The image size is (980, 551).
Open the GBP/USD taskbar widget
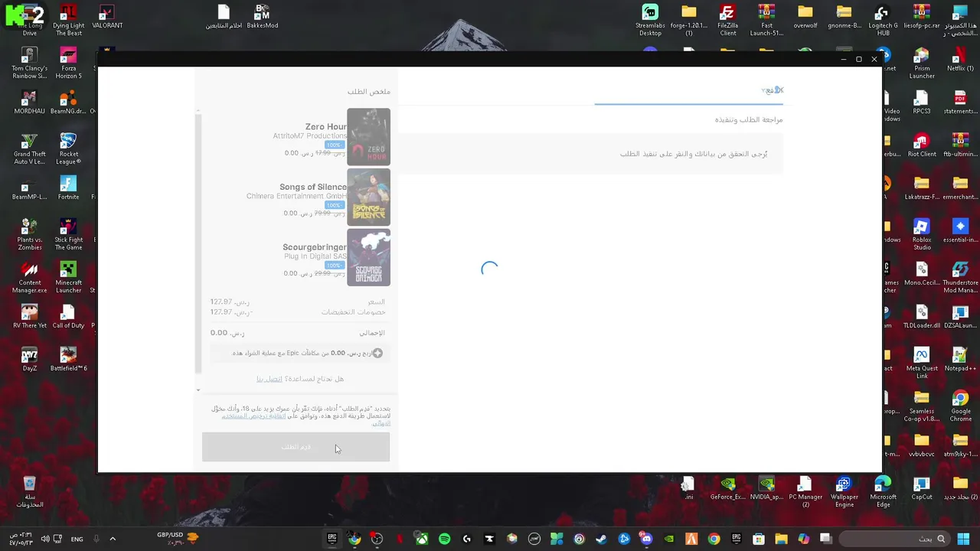(178, 539)
